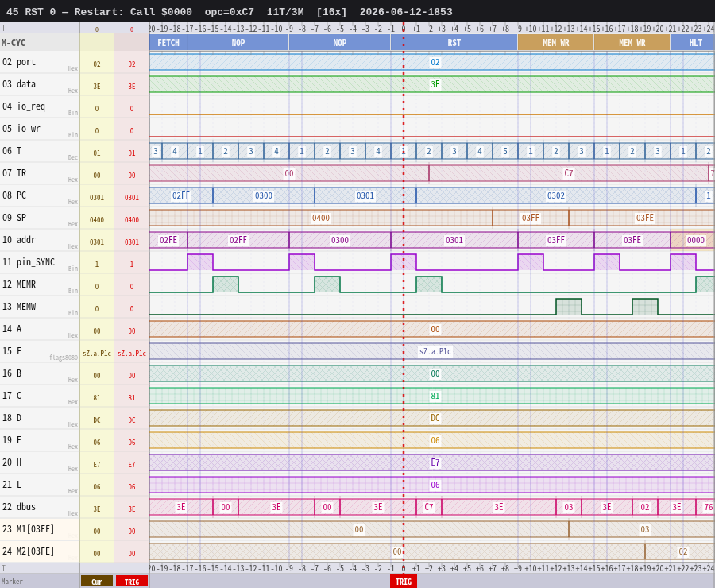Click the T-state 5 cell in RST

tap(504, 152)
